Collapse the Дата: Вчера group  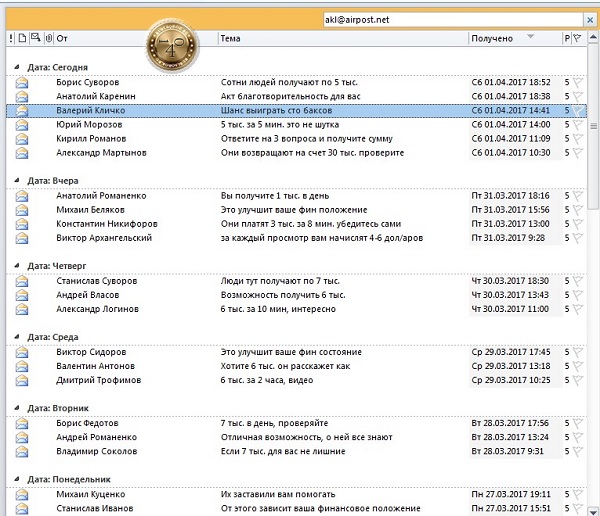[16, 180]
